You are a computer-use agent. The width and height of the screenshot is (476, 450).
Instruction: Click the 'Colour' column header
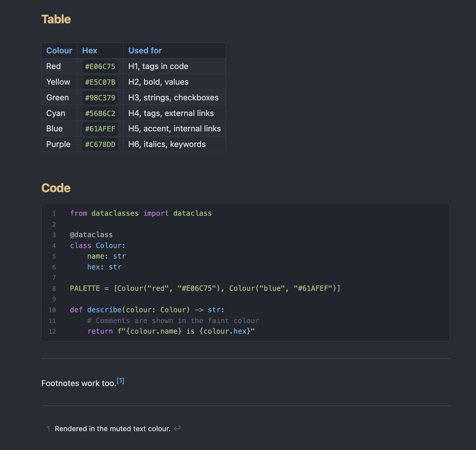[59, 50]
